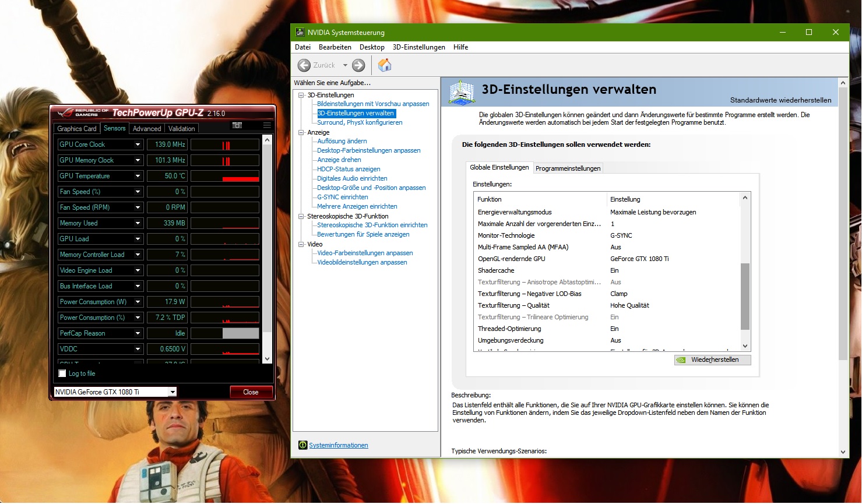The height and width of the screenshot is (504, 862).
Task: Open G-SYNC einrichten
Action: [343, 197]
